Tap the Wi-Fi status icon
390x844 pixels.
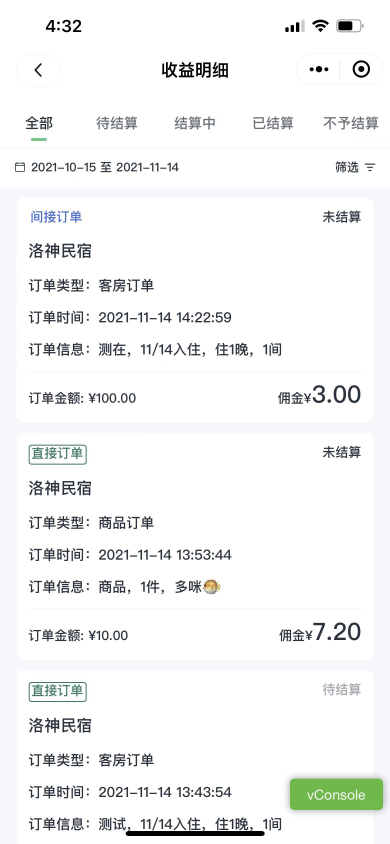[320, 26]
